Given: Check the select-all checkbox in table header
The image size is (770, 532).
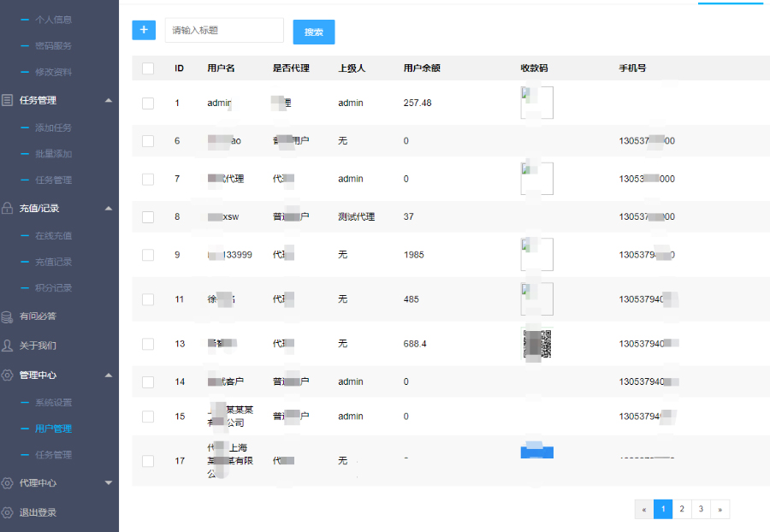Looking at the screenshot, I should click(x=148, y=68).
